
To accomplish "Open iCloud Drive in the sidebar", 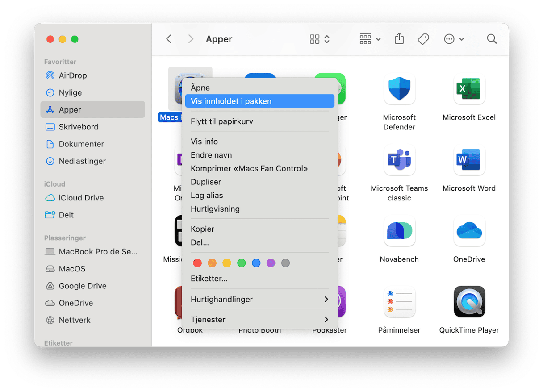I will (x=92, y=198).
